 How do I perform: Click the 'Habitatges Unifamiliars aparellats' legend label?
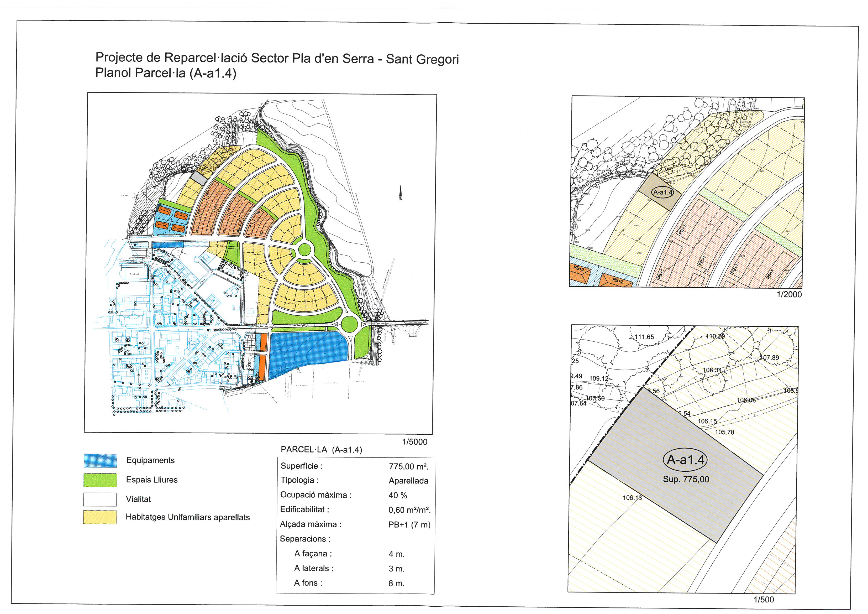pyautogui.click(x=188, y=517)
